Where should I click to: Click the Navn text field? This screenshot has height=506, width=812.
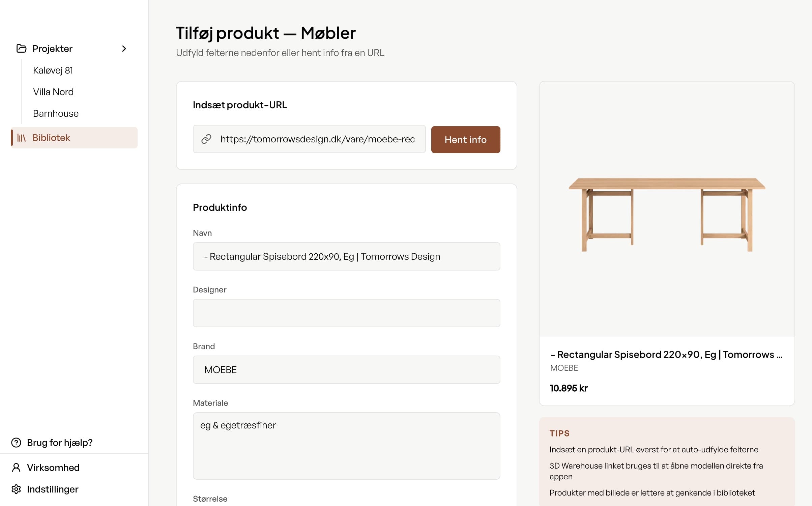coord(346,256)
